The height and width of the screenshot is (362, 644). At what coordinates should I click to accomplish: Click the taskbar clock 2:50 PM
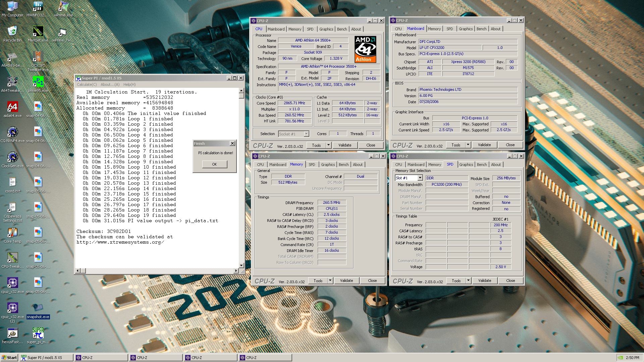pos(632,358)
